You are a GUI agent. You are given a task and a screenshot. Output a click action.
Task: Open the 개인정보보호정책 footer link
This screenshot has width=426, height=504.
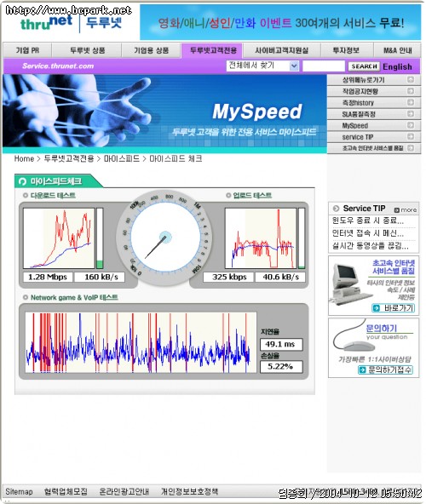click(189, 491)
